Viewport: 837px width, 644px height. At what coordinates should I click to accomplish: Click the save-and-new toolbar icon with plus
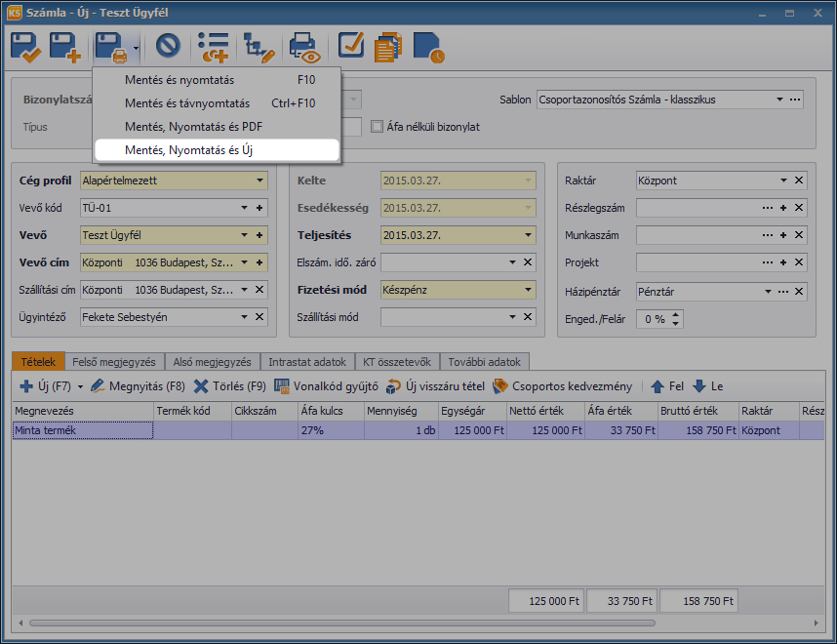[64, 48]
